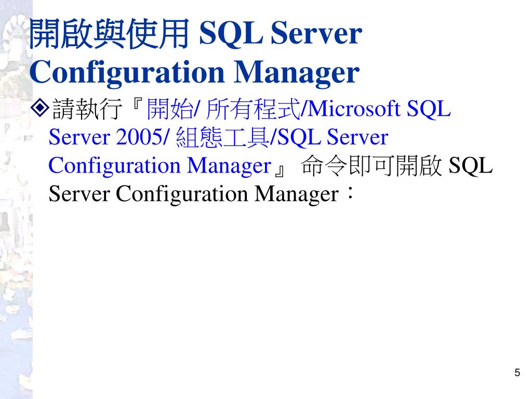The image size is (532, 399).
Task: Click the decorative image strip on the left edge
Action: click(x=16, y=199)
